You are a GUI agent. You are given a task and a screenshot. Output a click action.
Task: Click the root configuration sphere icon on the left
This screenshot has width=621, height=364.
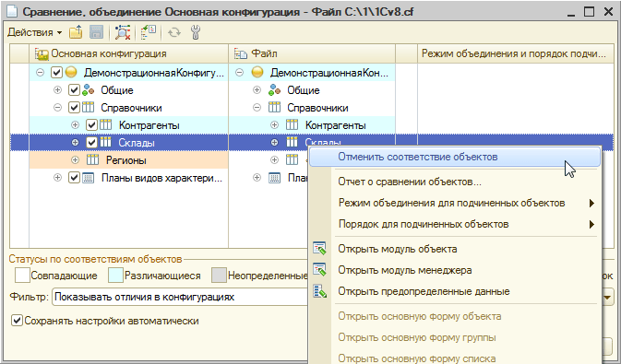click(71, 73)
